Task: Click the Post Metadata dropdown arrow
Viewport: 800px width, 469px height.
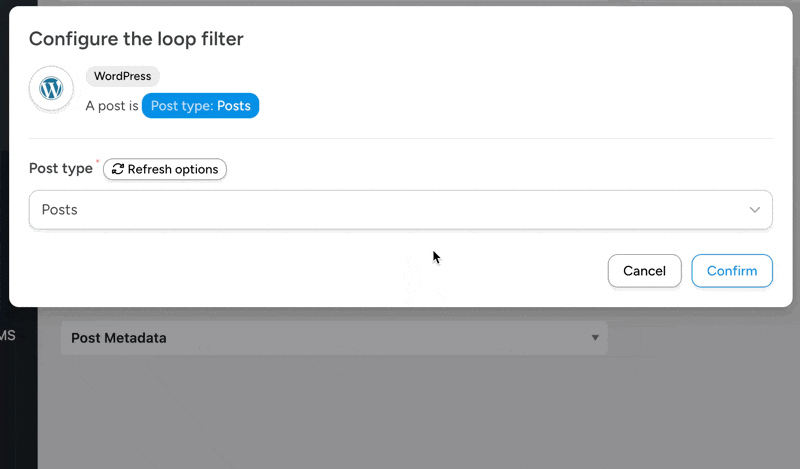Action: point(595,338)
